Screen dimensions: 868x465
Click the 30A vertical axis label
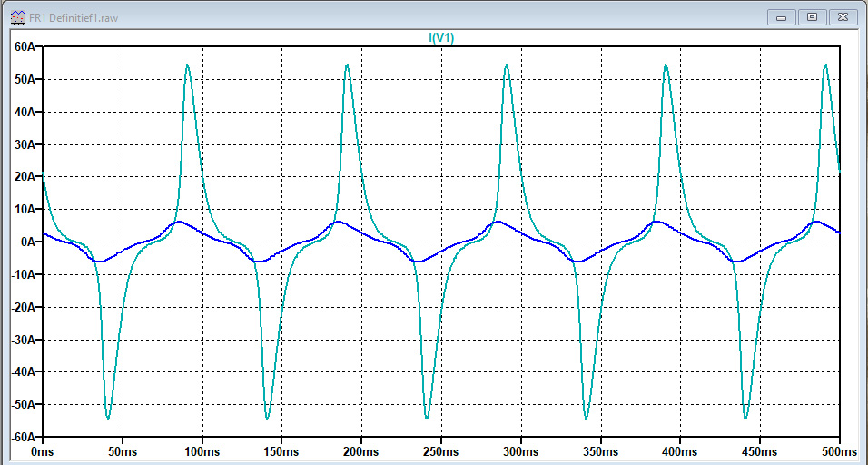[25, 144]
